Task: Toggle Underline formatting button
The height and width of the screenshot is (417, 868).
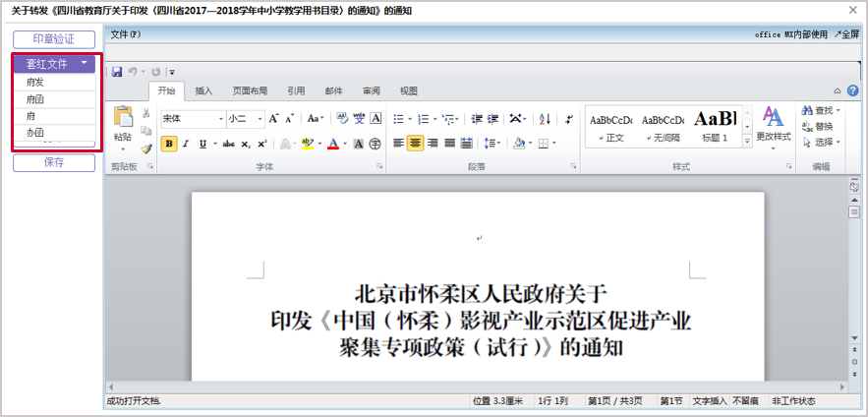Action: (x=203, y=144)
